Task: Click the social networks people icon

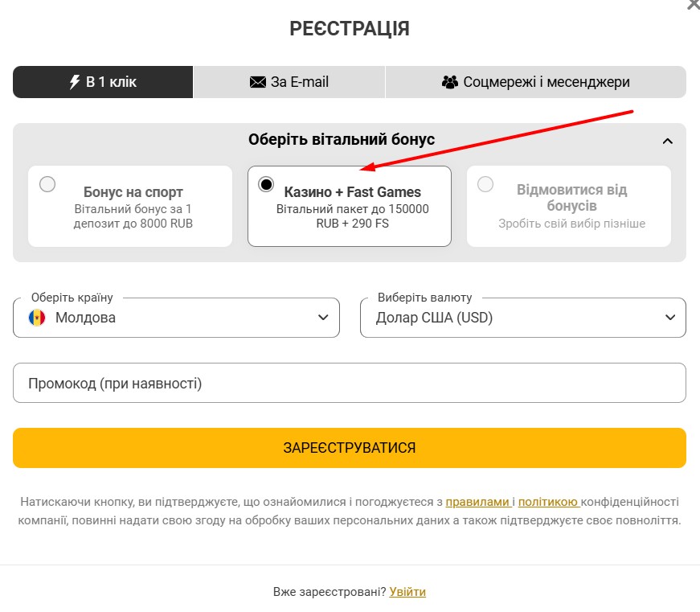Action: (x=450, y=82)
